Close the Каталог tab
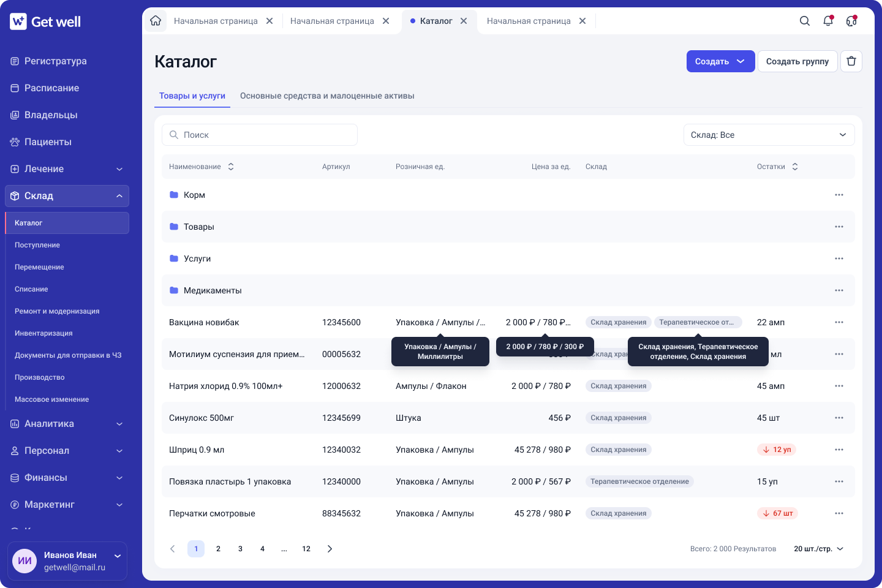882x588 pixels. click(464, 21)
